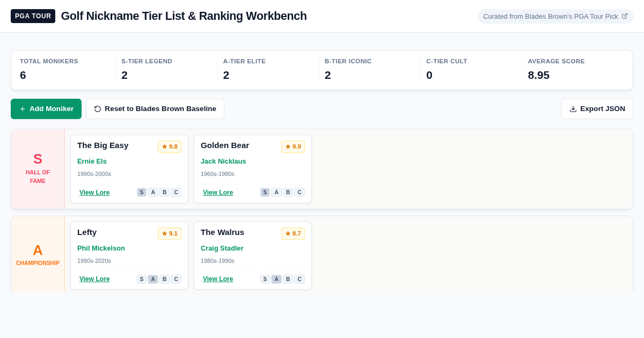
Task: Click era text 1960s-1980s on Golden Bear
Action: (217, 174)
